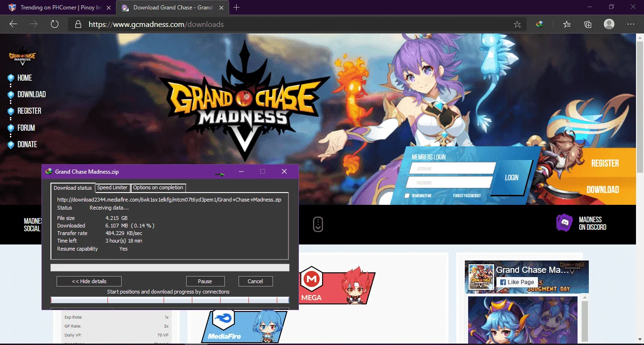Open a new browser tab

(x=237, y=8)
